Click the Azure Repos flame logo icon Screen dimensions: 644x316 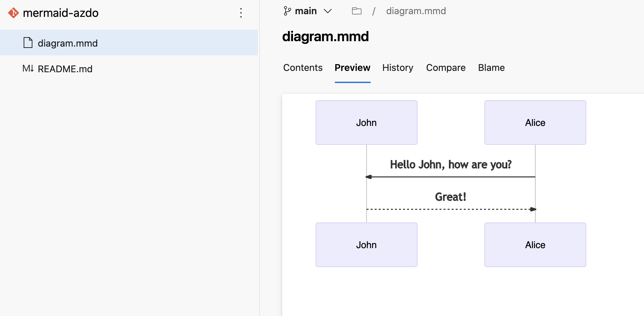click(13, 13)
